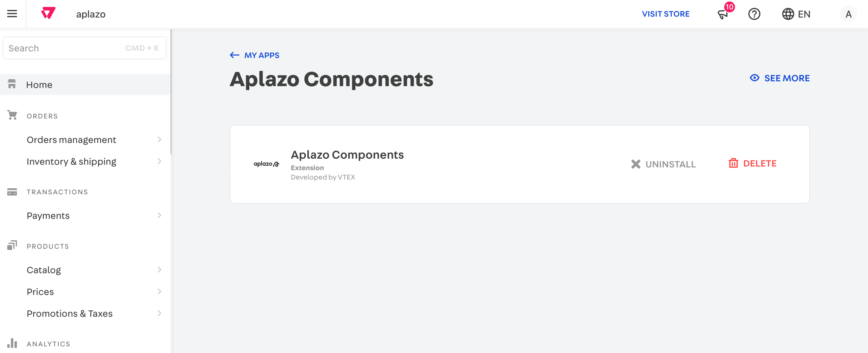Expand the Catalog submenu

tap(159, 270)
